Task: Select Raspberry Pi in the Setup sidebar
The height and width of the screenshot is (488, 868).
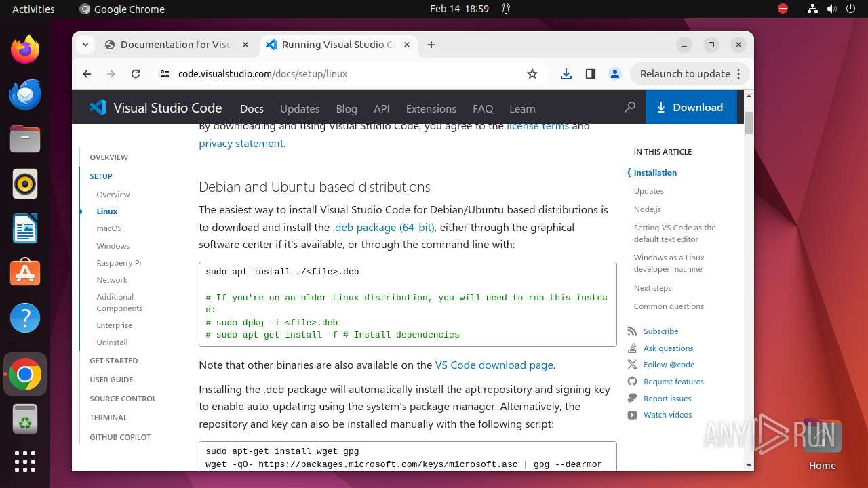Action: click(x=119, y=263)
